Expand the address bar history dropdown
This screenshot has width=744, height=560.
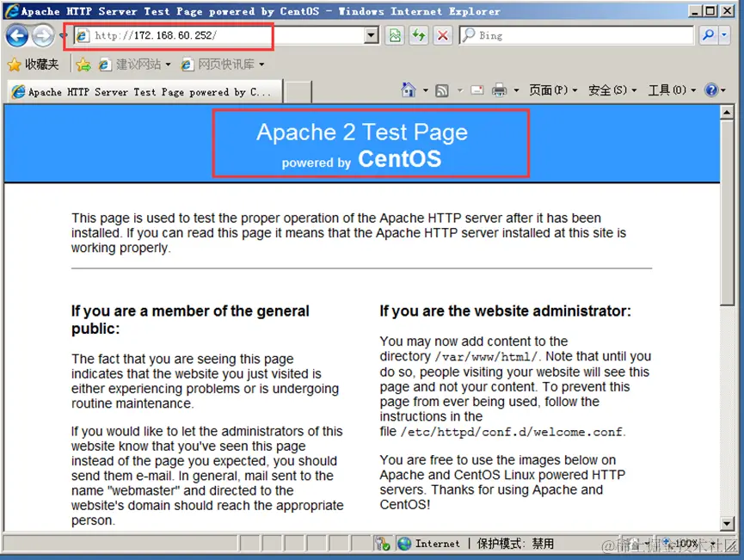pos(371,35)
